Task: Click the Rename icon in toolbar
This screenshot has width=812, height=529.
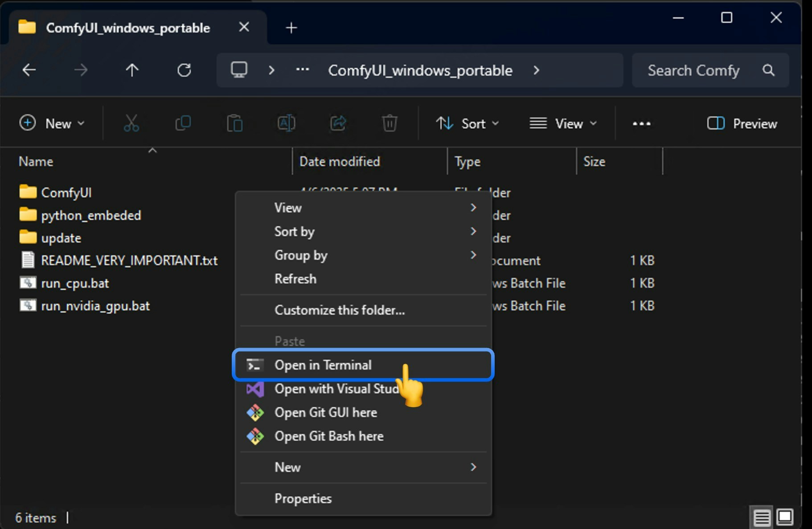Action: pos(286,123)
